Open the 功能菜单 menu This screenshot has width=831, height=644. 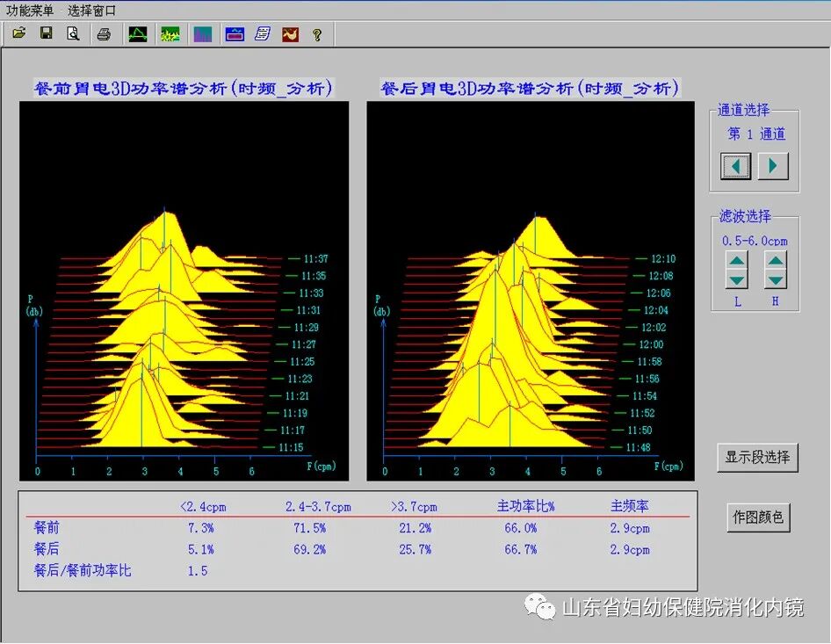30,11
